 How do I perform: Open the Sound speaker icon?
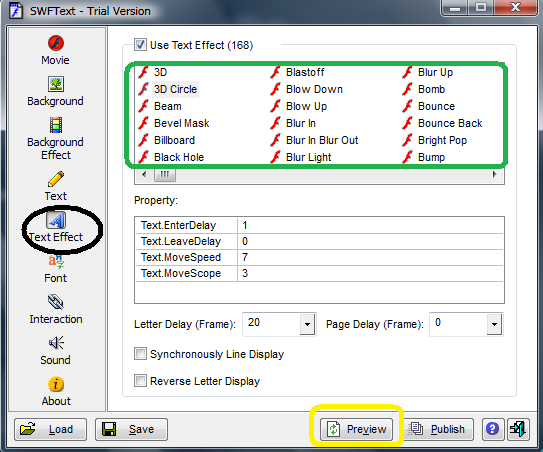(x=56, y=343)
